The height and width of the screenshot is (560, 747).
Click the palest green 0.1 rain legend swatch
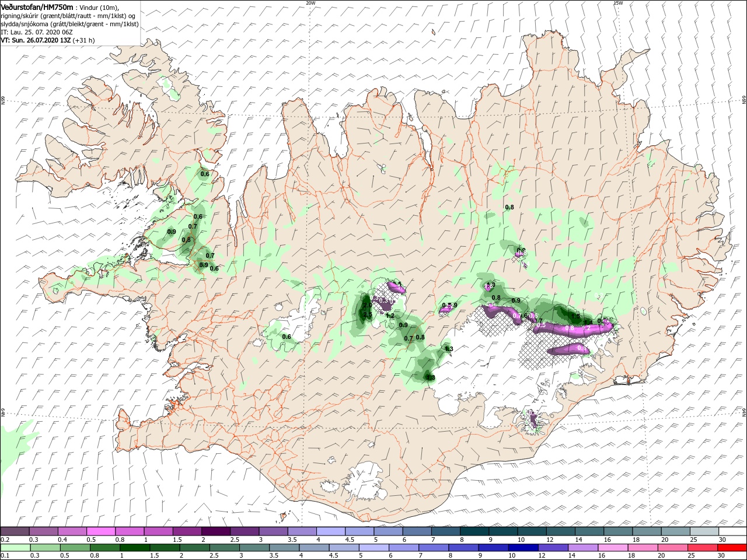pos(15,548)
